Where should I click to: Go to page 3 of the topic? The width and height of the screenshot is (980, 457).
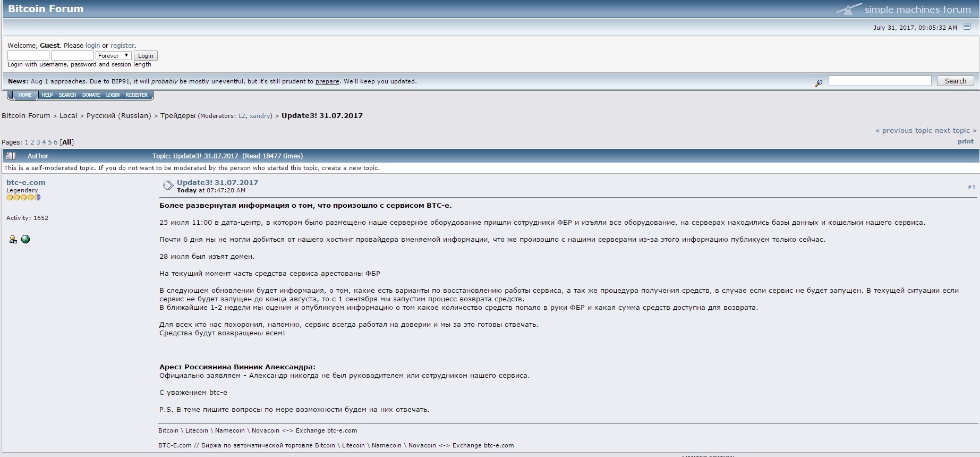[x=38, y=142]
